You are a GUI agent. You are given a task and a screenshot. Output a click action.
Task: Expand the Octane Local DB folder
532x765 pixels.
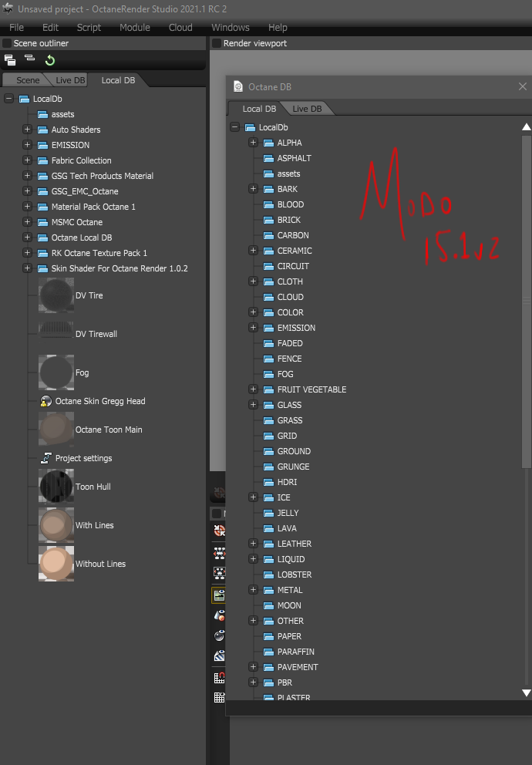tap(27, 237)
